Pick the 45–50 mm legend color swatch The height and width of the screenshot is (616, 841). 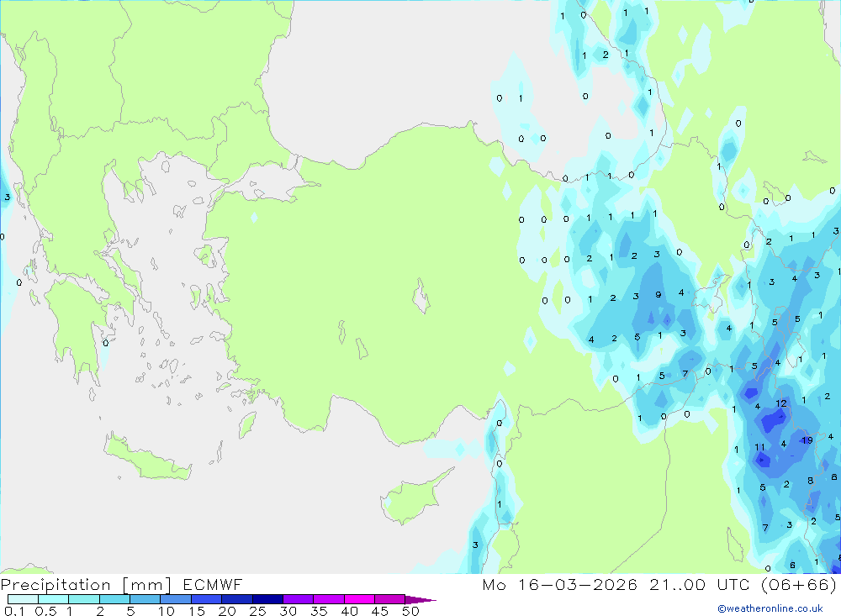[390, 599]
